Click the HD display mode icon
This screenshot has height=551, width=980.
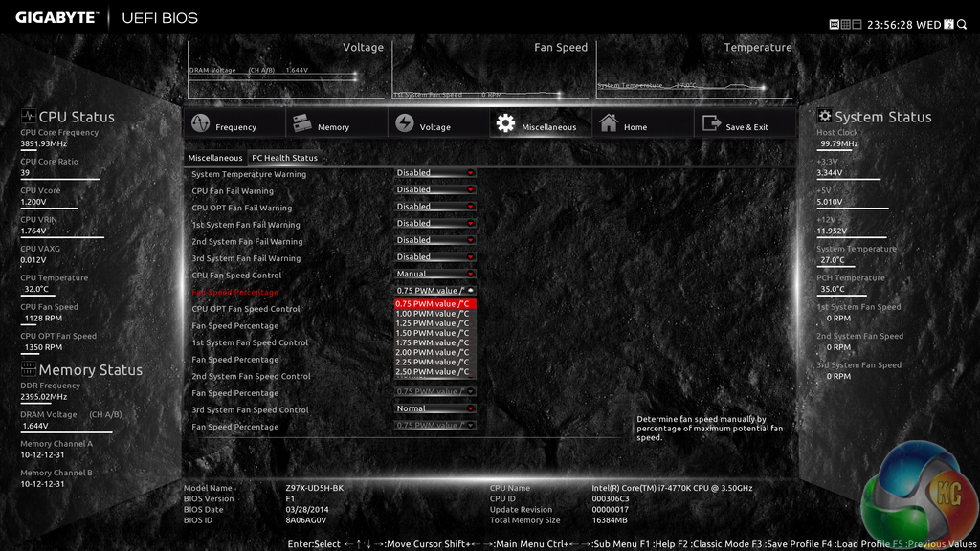coord(835,24)
